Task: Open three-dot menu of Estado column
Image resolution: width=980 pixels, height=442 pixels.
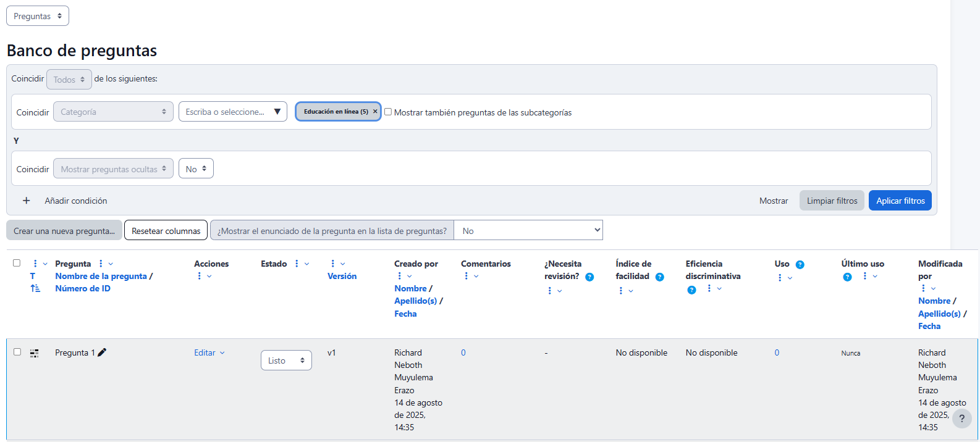Action: point(297,264)
